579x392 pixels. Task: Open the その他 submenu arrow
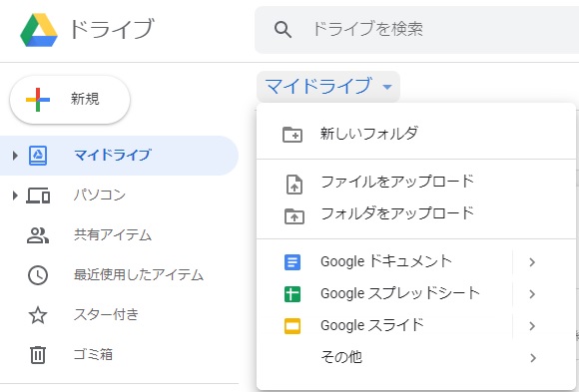click(532, 358)
